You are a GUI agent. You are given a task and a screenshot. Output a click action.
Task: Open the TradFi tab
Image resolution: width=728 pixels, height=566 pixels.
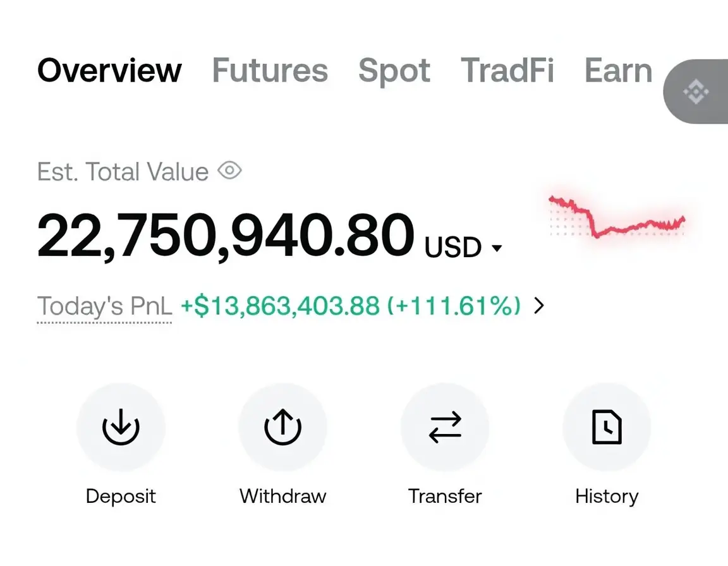pos(507,71)
